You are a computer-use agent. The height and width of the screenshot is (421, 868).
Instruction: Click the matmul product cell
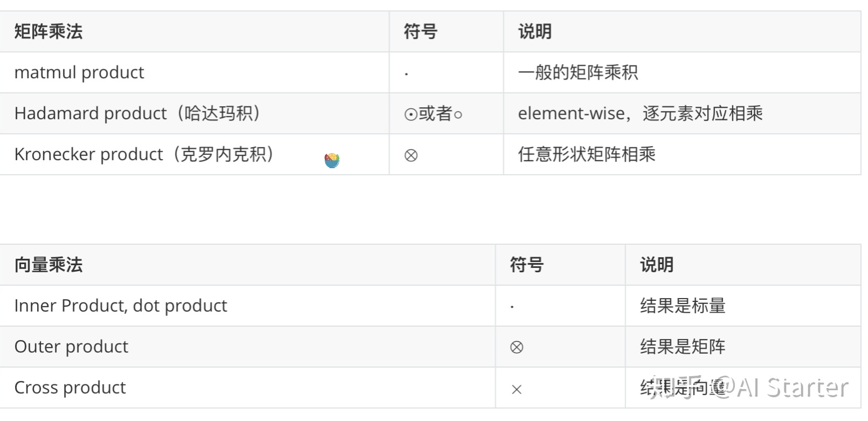click(194, 72)
